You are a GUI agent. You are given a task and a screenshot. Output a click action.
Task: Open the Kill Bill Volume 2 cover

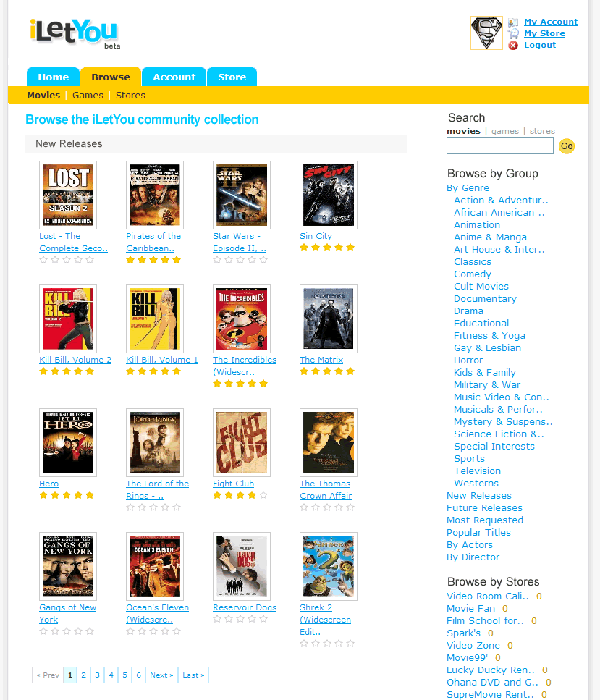[68, 319]
